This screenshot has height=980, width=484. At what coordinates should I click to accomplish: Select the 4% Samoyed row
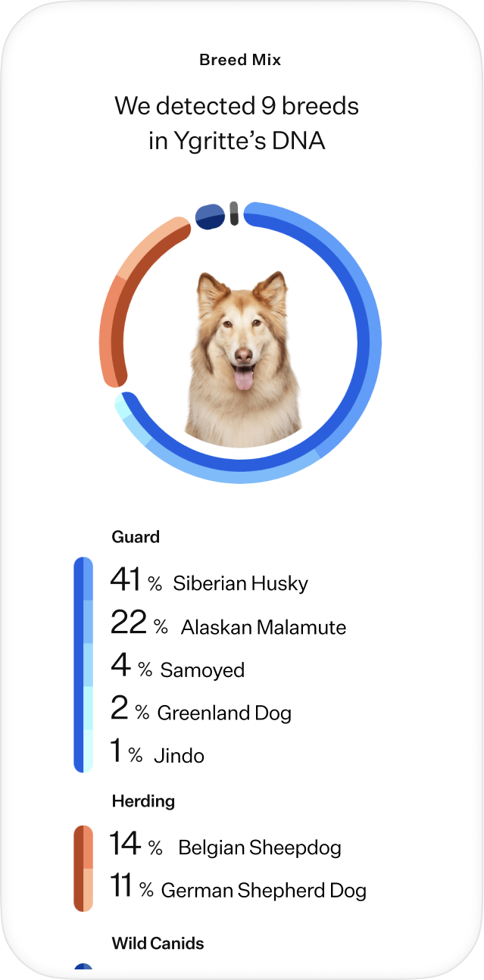click(x=177, y=668)
